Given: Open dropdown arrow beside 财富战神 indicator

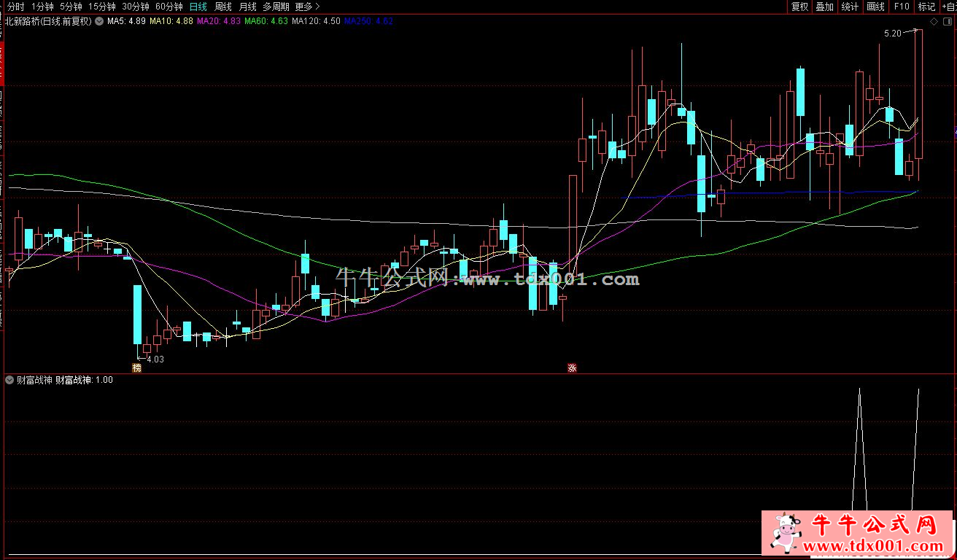Looking at the screenshot, I should click(x=9, y=380).
